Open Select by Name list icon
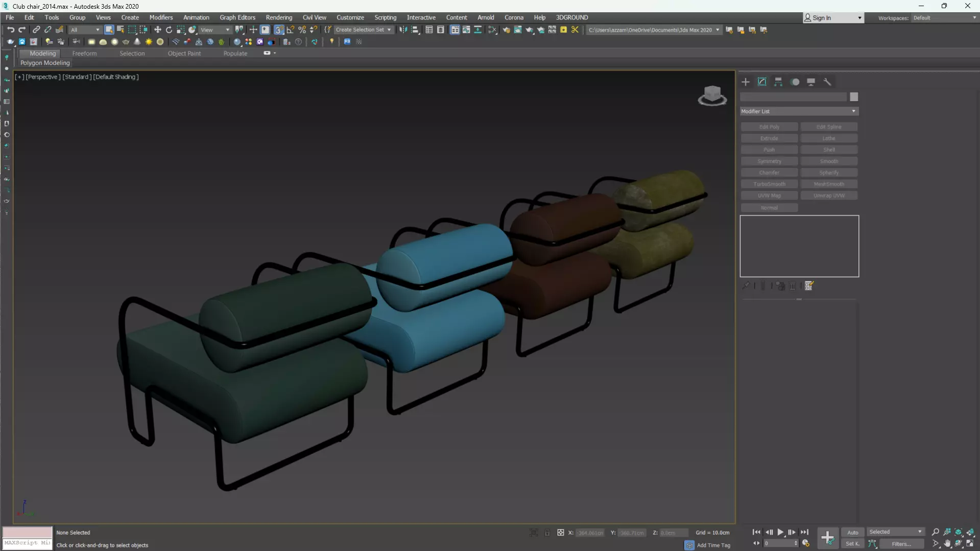980x551 pixels. 121,30
